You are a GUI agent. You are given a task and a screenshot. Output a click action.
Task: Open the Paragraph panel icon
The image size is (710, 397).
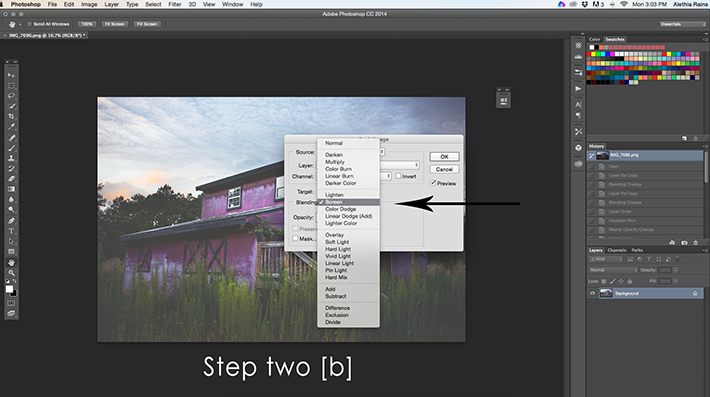click(x=578, y=115)
